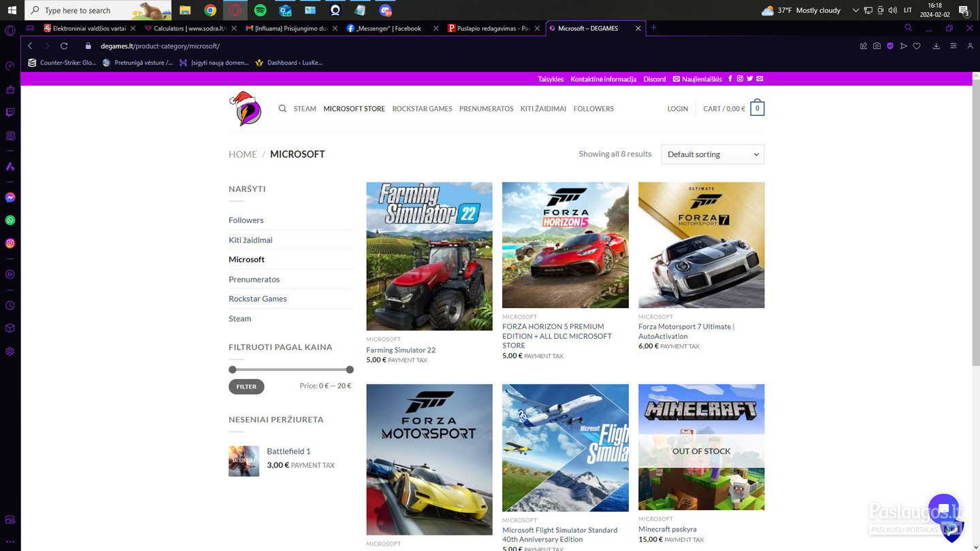This screenshot has height=551, width=980.
Task: Expand the Default sorting dropdown
Action: pyautogui.click(x=713, y=154)
